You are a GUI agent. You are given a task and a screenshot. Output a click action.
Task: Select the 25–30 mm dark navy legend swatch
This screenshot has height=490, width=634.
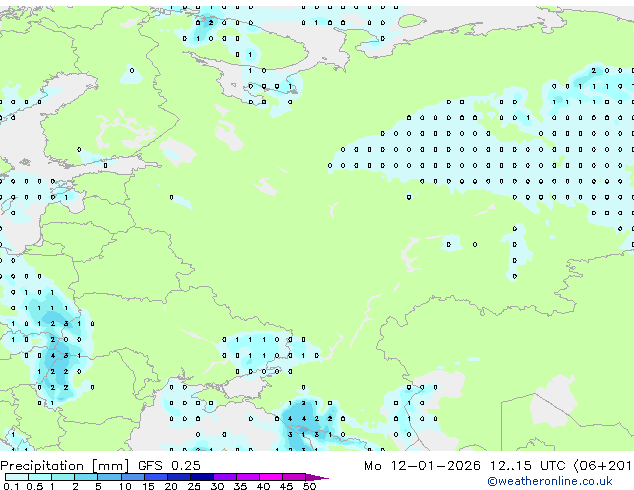[x=201, y=477]
